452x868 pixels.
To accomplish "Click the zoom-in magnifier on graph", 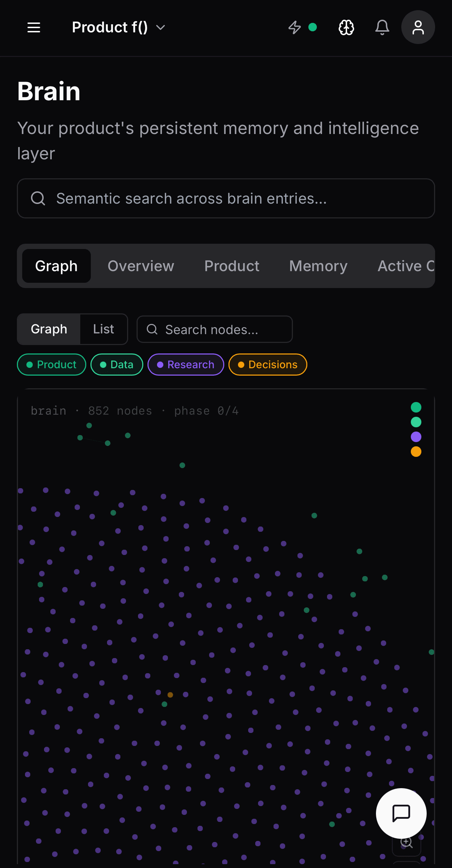I will coord(407,842).
